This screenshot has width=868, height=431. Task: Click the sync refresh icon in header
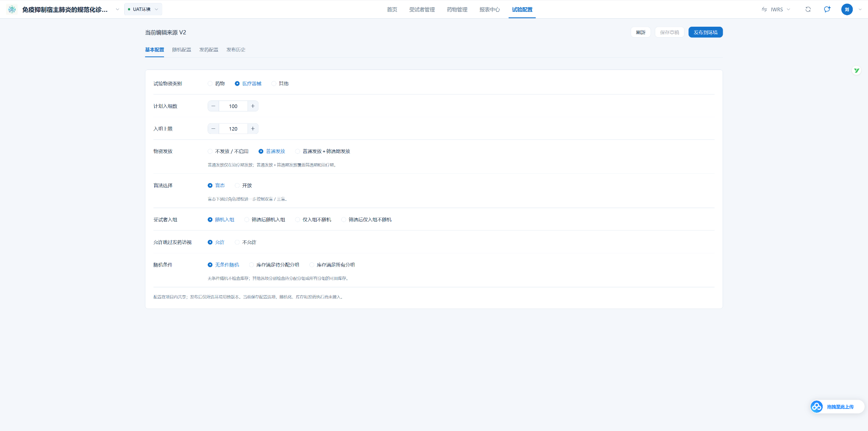tap(808, 9)
